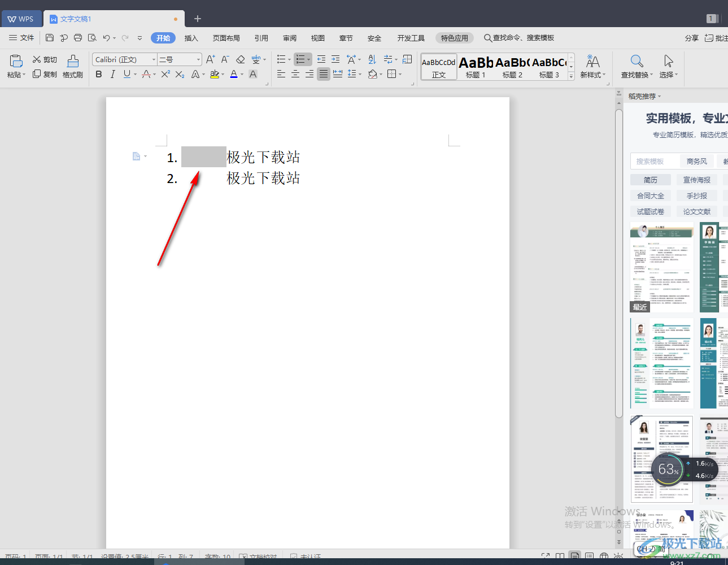Click the Redo arrow icon
This screenshot has width=728, height=565.
(125, 38)
